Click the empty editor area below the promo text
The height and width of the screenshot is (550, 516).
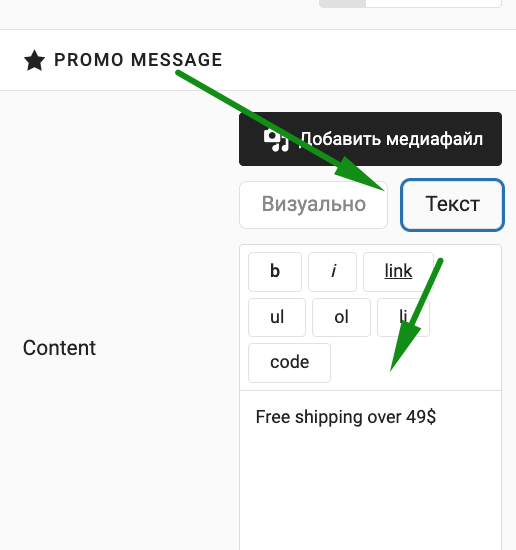click(x=370, y=491)
